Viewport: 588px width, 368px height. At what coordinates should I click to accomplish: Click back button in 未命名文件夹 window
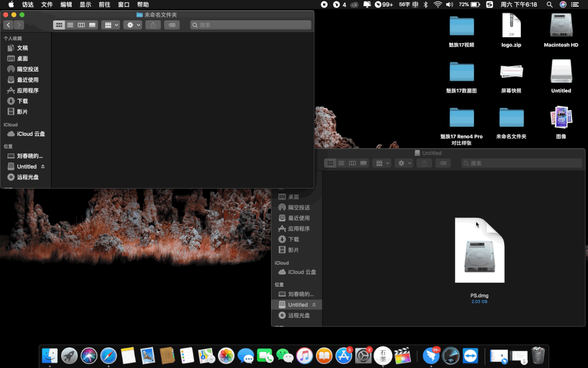(9, 25)
